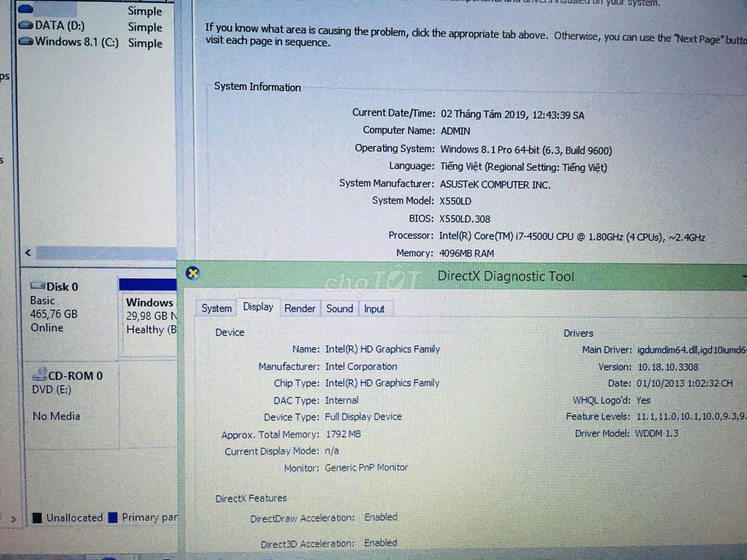Click the Feature Levels value 11.1,11.0,10.1
Screen dimensions: 747x560
tap(691, 416)
